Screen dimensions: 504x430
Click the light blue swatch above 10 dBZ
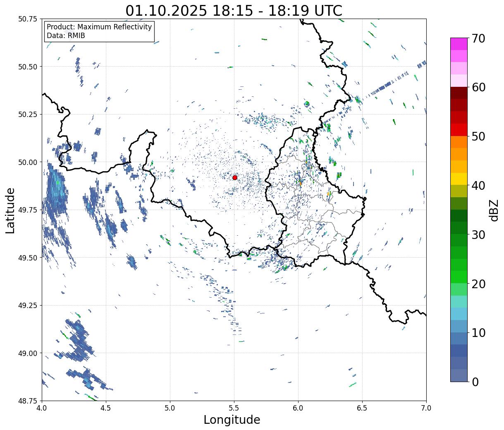459,314
